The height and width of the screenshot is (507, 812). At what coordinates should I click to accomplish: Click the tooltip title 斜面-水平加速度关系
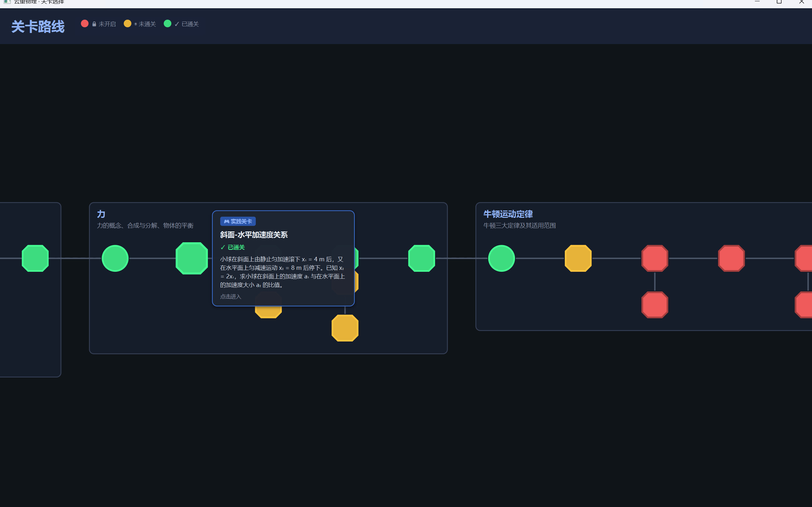tap(254, 235)
